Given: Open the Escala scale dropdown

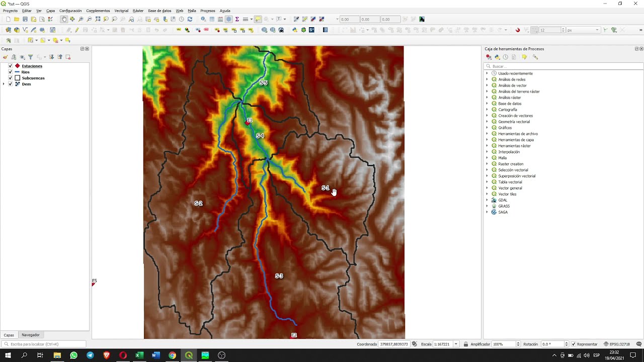Looking at the screenshot, I should tap(456, 344).
